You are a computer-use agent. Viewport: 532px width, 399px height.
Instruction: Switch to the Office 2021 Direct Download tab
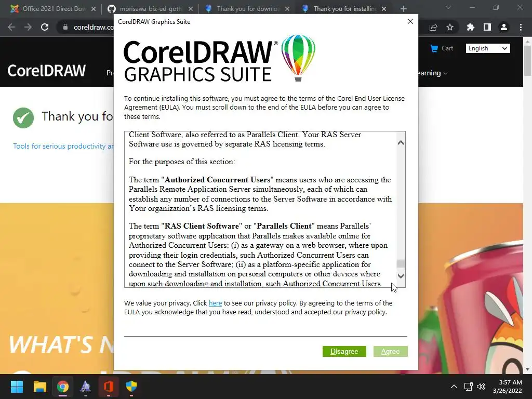54,9
